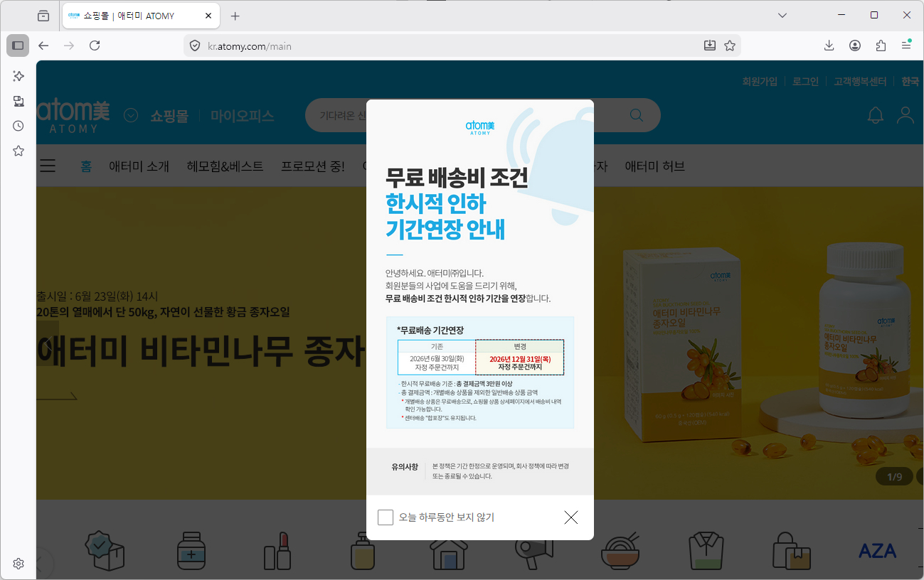This screenshot has width=924, height=580.
Task: Close the 쇼핑몰 | 애터미 ATOMY tab
Action: tap(208, 16)
